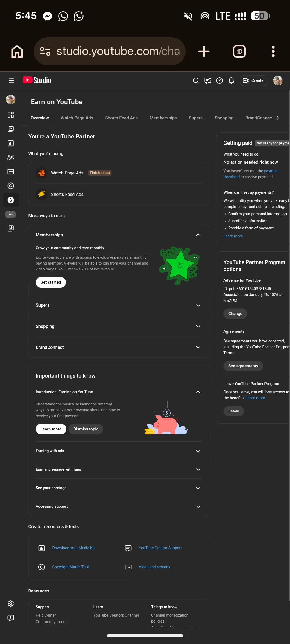Click the Create button
Image resolution: width=290 pixels, height=644 pixels.
253,80
